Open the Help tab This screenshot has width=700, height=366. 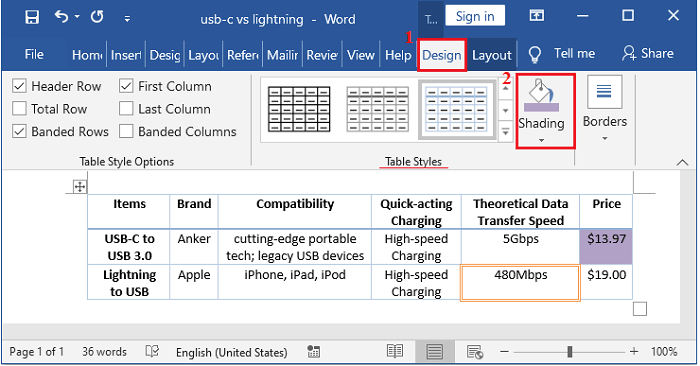(398, 55)
